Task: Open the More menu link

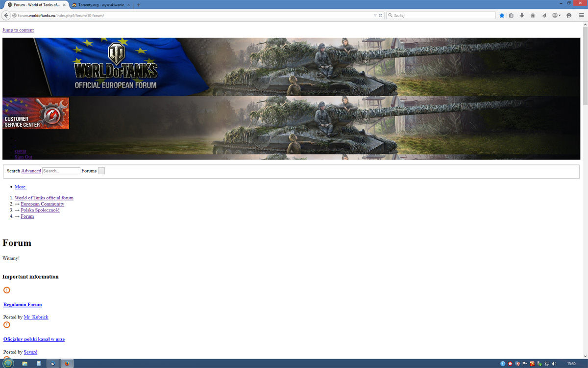Action: coord(20,186)
